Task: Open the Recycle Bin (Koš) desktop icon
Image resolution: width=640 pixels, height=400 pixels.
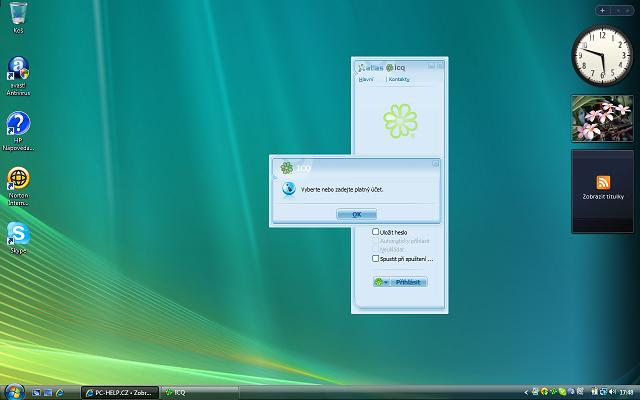Action: (x=18, y=16)
